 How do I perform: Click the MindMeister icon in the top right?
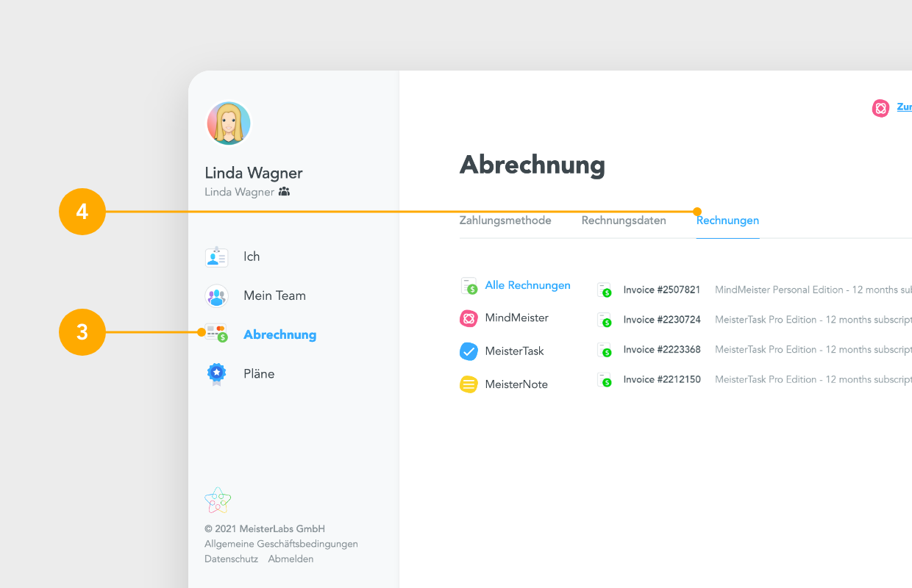(880, 108)
